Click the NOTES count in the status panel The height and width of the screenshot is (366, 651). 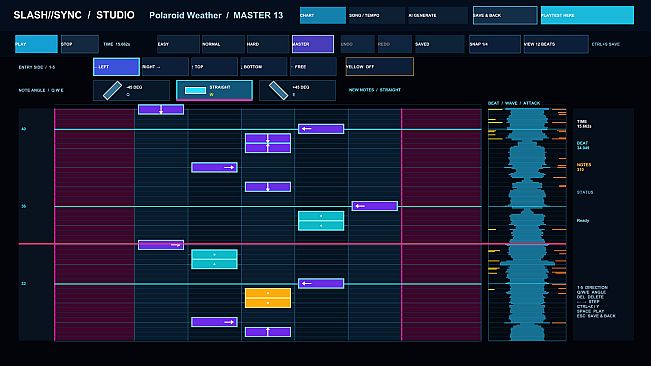click(x=583, y=167)
